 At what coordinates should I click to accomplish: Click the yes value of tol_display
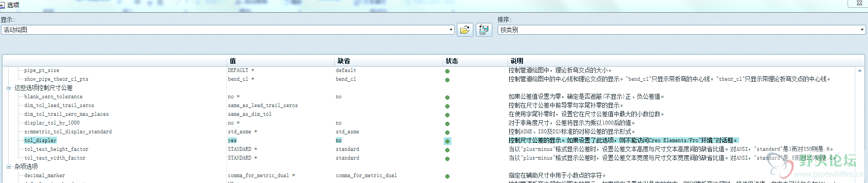(x=232, y=141)
